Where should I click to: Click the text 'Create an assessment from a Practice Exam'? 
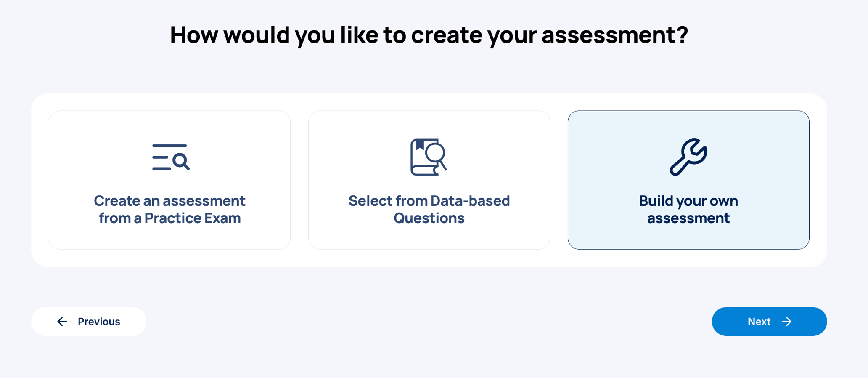[x=169, y=209]
